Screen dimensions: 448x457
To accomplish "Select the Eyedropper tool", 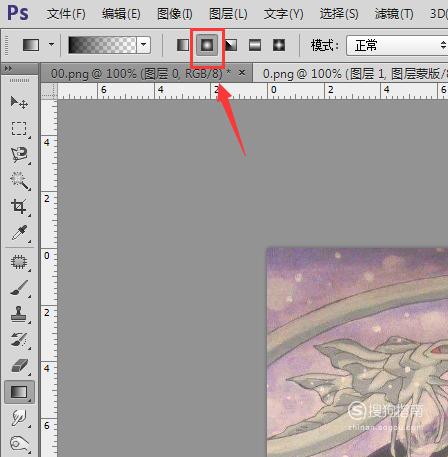I will pos(20,232).
